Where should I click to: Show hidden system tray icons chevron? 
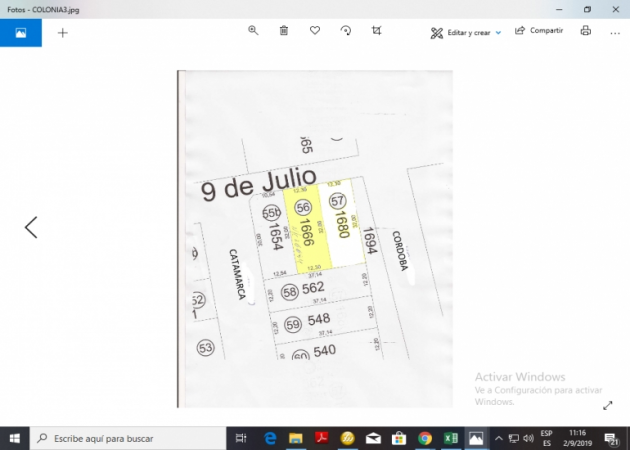(500, 438)
